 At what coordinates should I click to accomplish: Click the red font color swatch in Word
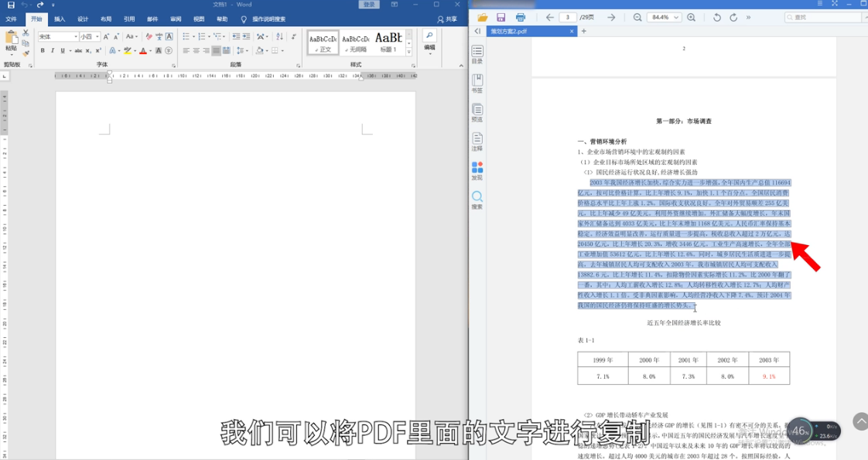click(143, 51)
